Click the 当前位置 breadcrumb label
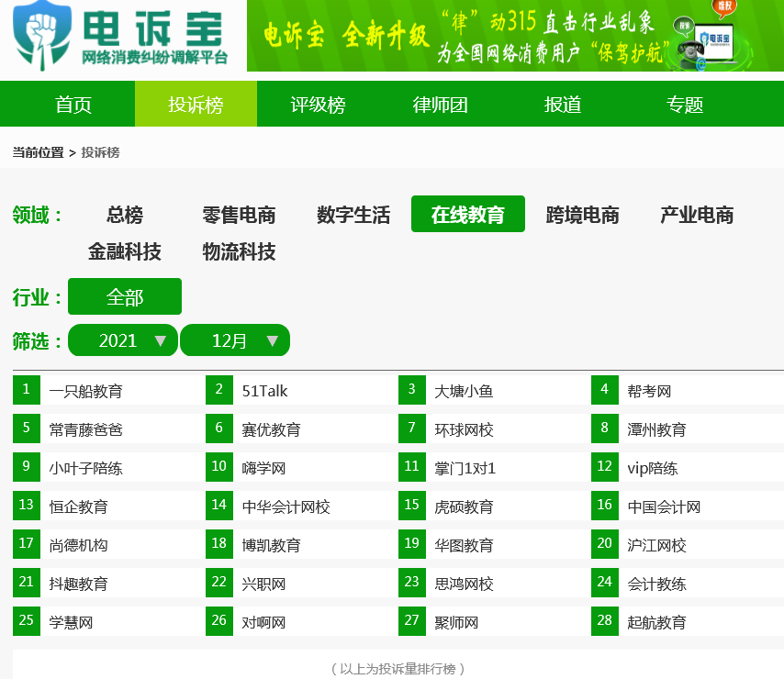784x679 pixels. pyautogui.click(x=38, y=152)
